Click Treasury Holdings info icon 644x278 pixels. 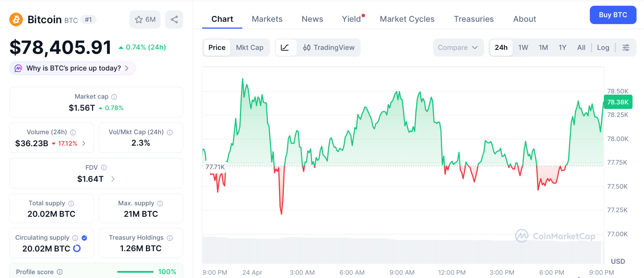click(170, 238)
